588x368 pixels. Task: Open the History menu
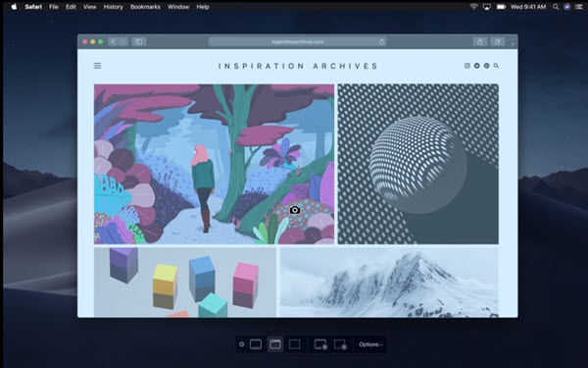[x=114, y=7]
